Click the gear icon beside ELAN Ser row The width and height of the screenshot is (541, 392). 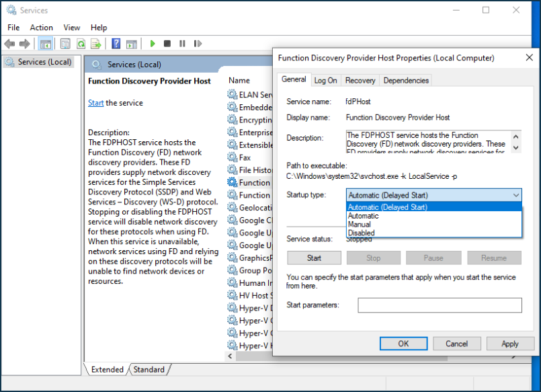tap(233, 95)
